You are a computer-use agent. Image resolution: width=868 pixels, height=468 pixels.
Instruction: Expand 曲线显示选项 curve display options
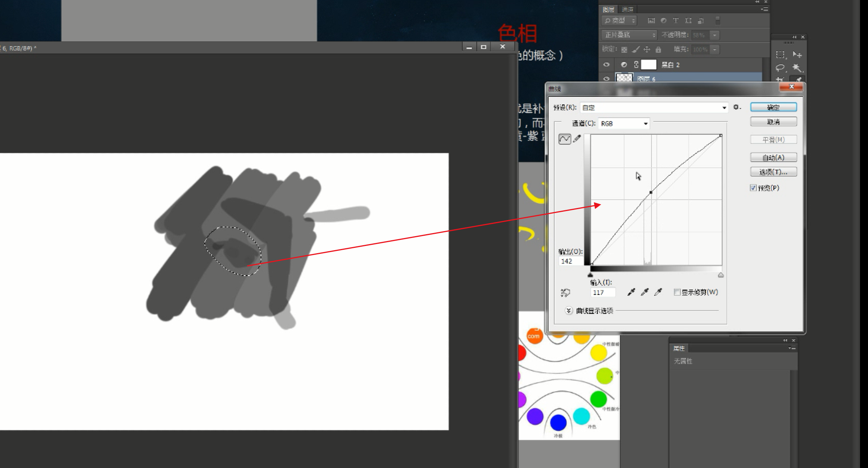569,310
